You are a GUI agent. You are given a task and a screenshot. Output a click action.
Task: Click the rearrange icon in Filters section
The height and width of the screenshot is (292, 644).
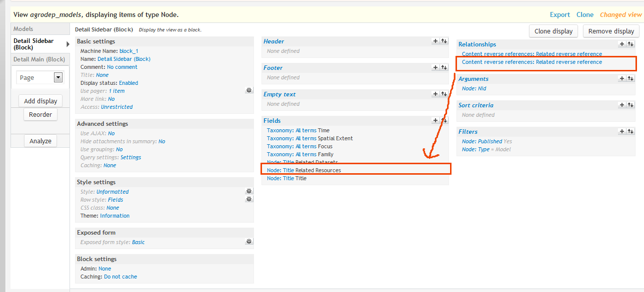pyautogui.click(x=630, y=132)
